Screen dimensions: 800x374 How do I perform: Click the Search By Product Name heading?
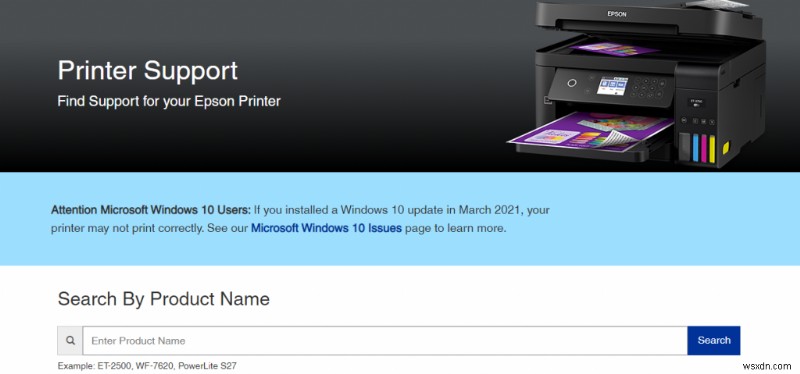click(164, 298)
